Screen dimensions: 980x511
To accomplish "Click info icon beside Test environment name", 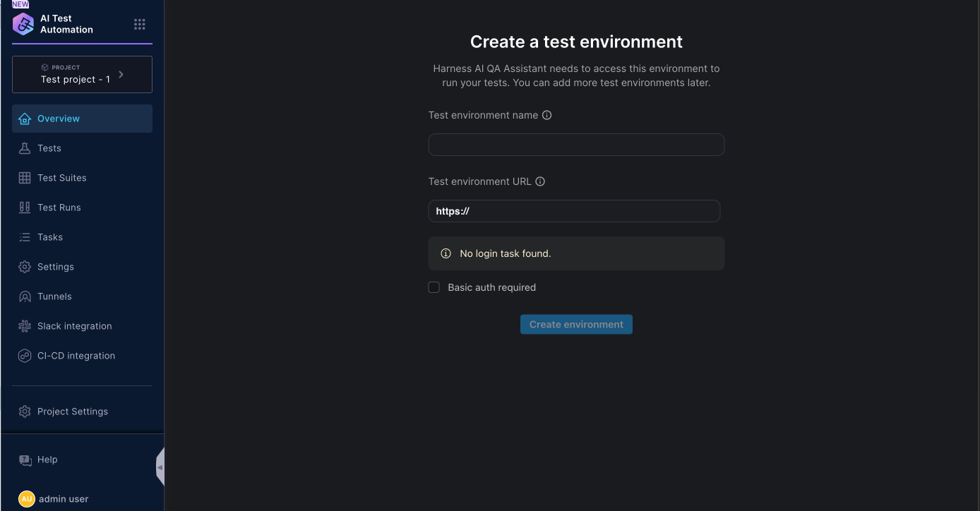I will pyautogui.click(x=546, y=115).
